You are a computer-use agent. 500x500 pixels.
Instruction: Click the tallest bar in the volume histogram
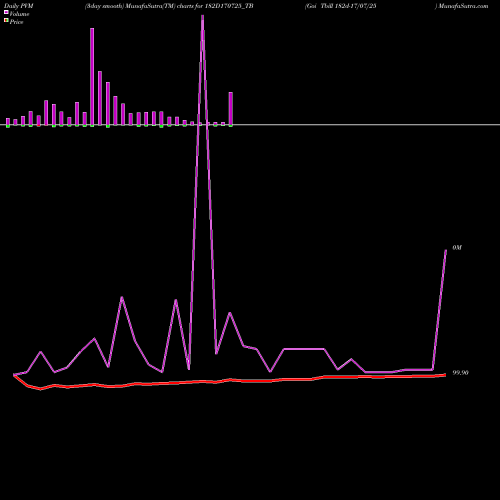(x=92, y=77)
